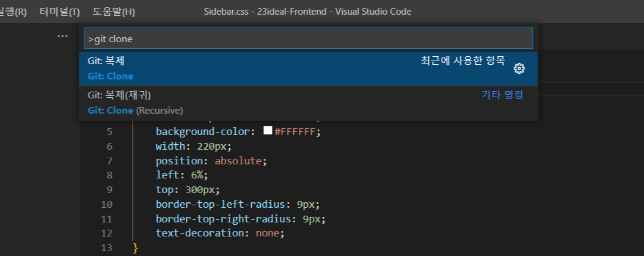Click the command palette input with '>git clone'
The height and width of the screenshot is (256, 644).
308,38
